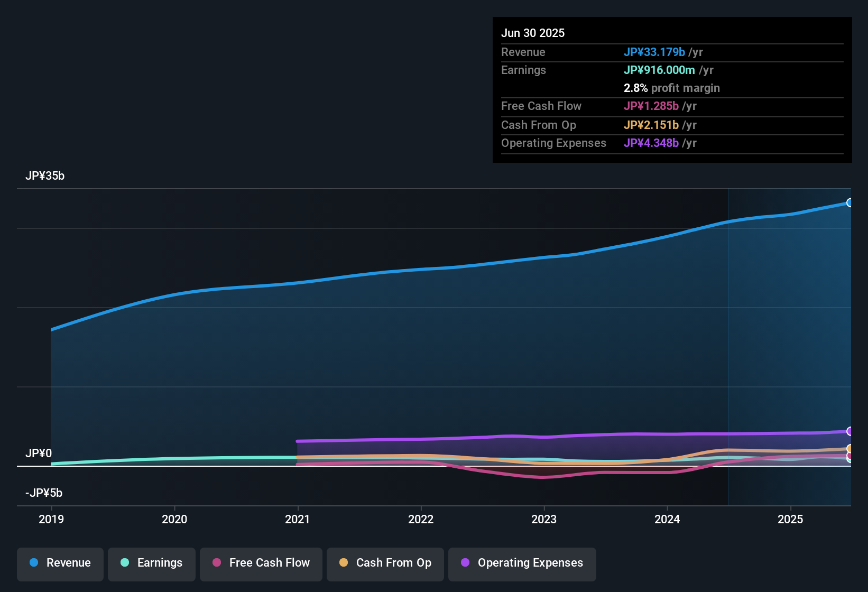
Task: Toggle the Revenue series visibility
Action: pos(60,563)
